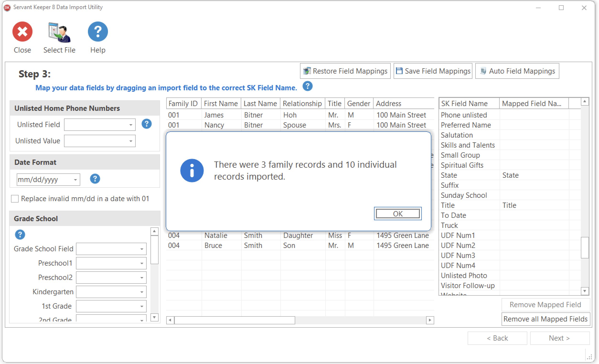
Task: Enable replacing invalid mm/dd dates with 01
Action: coord(15,199)
